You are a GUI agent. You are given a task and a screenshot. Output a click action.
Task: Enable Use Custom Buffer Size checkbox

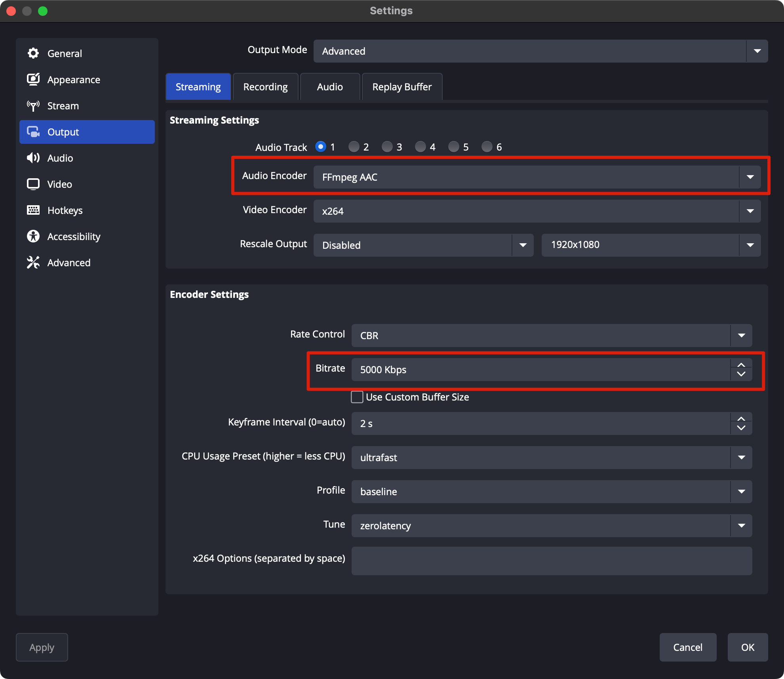(357, 397)
